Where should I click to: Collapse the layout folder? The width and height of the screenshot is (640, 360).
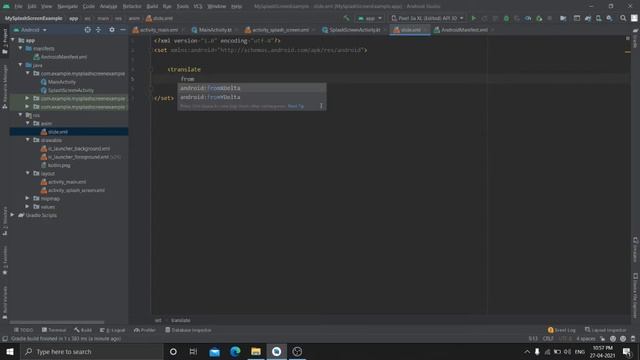click(28, 173)
